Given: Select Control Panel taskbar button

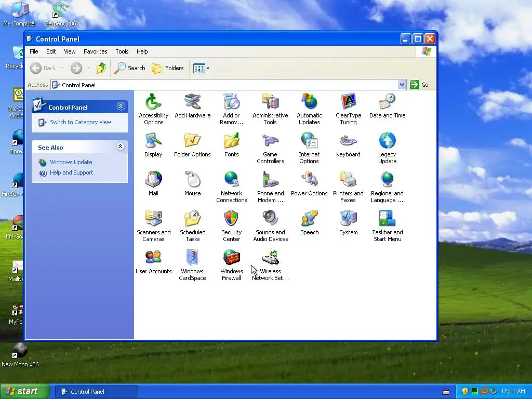Looking at the screenshot, I should pyautogui.click(x=97, y=392).
